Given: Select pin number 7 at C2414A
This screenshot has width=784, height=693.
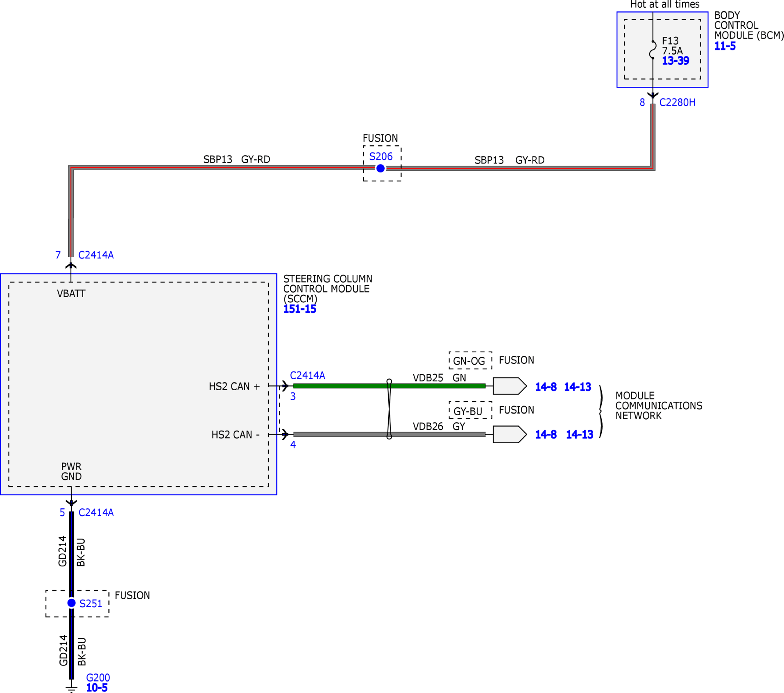Looking at the screenshot, I should coord(58,255).
